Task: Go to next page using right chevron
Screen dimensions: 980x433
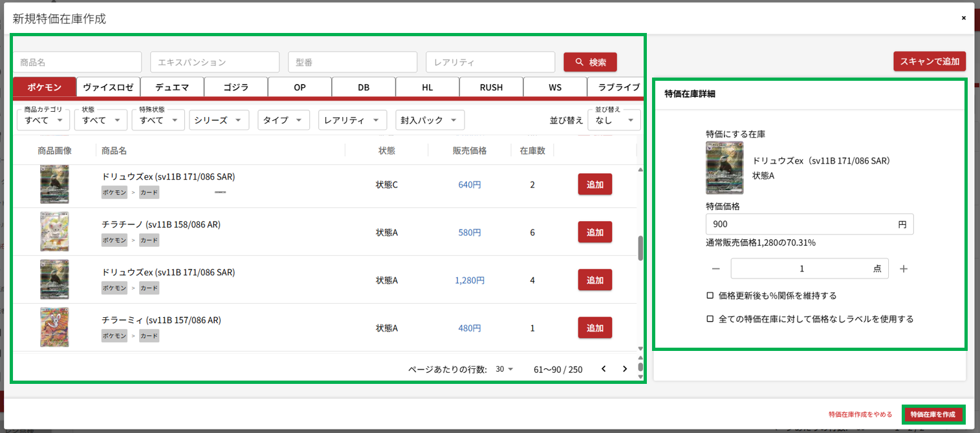Action: tap(624, 369)
